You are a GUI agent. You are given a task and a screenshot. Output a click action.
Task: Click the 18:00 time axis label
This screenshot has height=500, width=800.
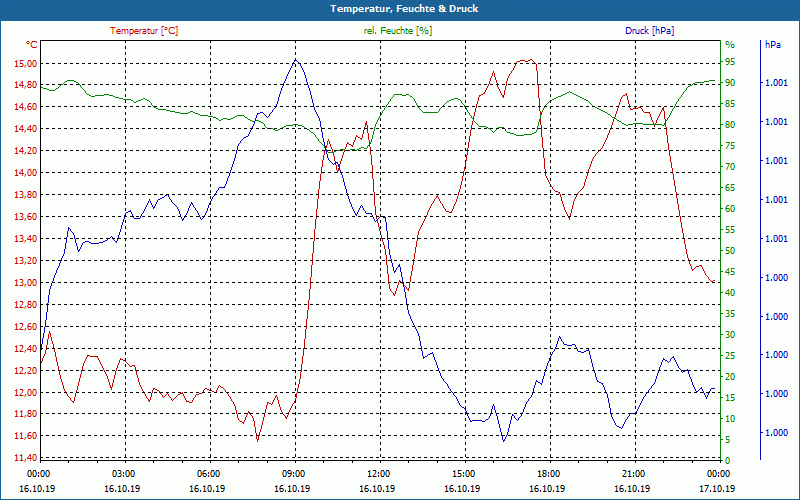point(548,473)
